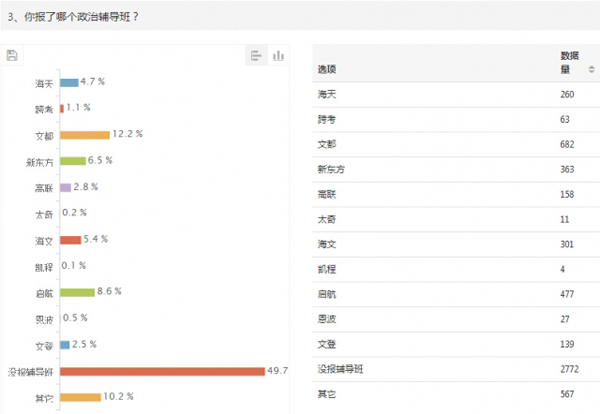Click the 没报辅导班 49.7% bar
This screenshot has height=414, width=600.
pyautogui.click(x=162, y=371)
